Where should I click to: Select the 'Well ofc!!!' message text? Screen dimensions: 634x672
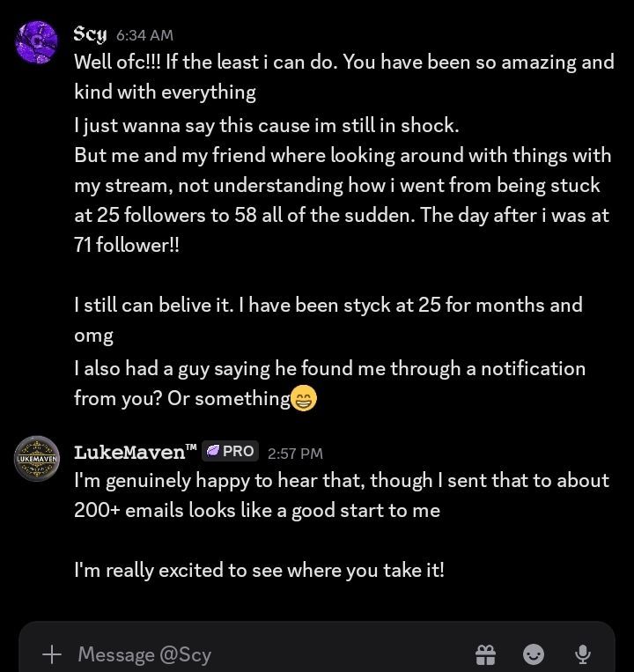click(344, 77)
